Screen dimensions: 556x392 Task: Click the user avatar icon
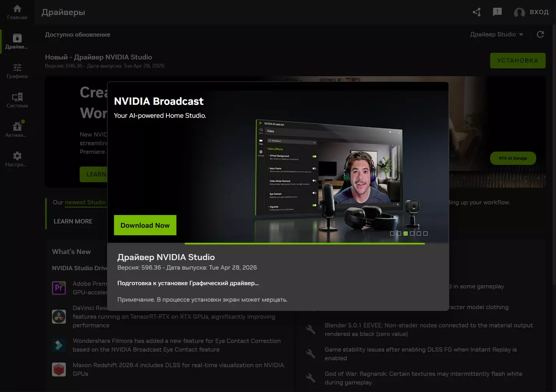519,12
